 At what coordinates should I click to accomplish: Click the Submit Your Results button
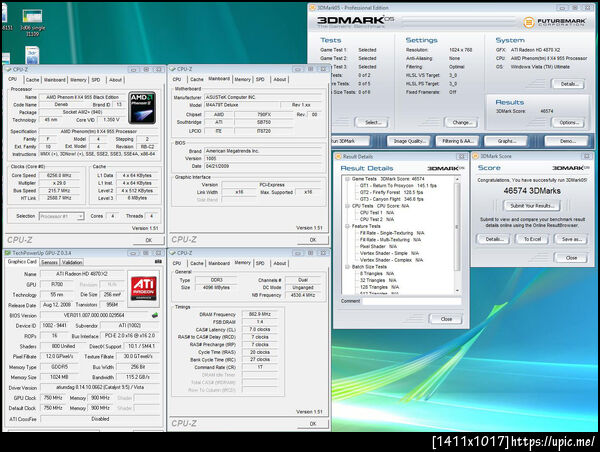pos(532,206)
